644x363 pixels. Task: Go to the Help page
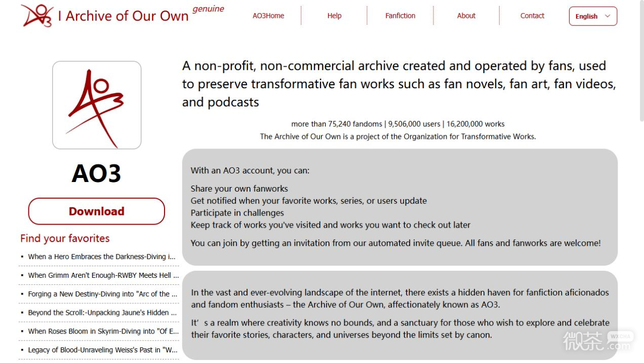pos(334,16)
